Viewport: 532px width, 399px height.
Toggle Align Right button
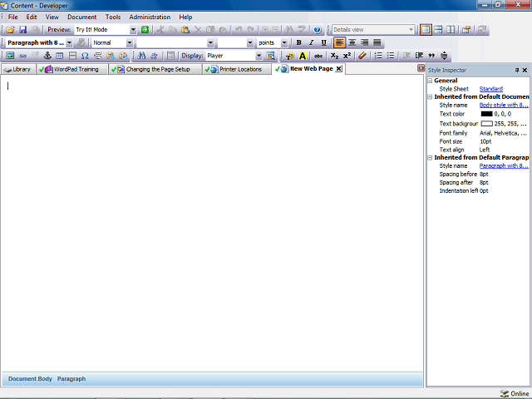365,42
